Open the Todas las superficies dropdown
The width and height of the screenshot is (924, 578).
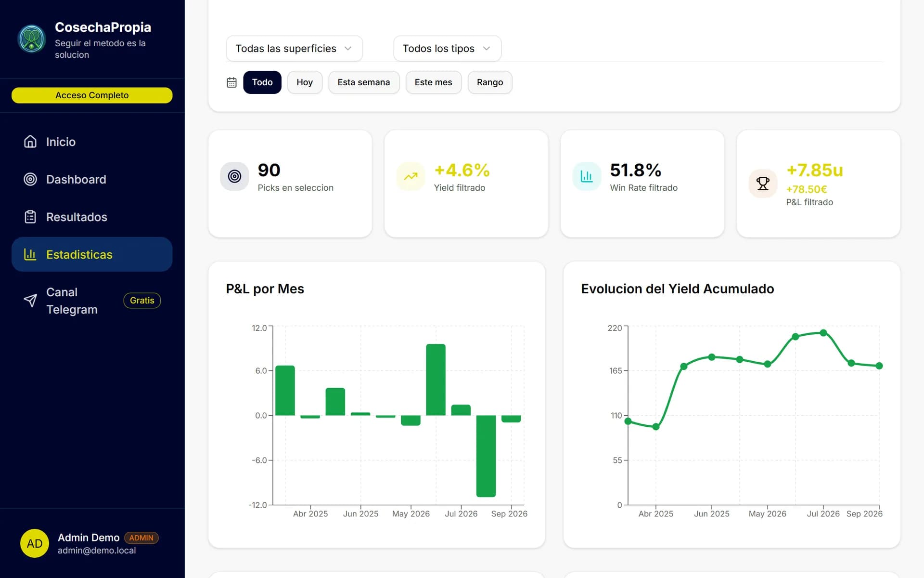(x=294, y=49)
